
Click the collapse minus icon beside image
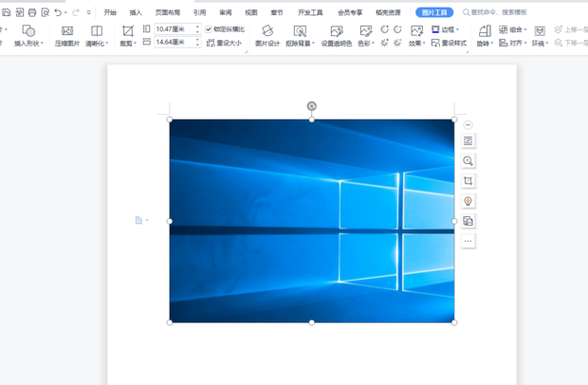click(x=468, y=125)
